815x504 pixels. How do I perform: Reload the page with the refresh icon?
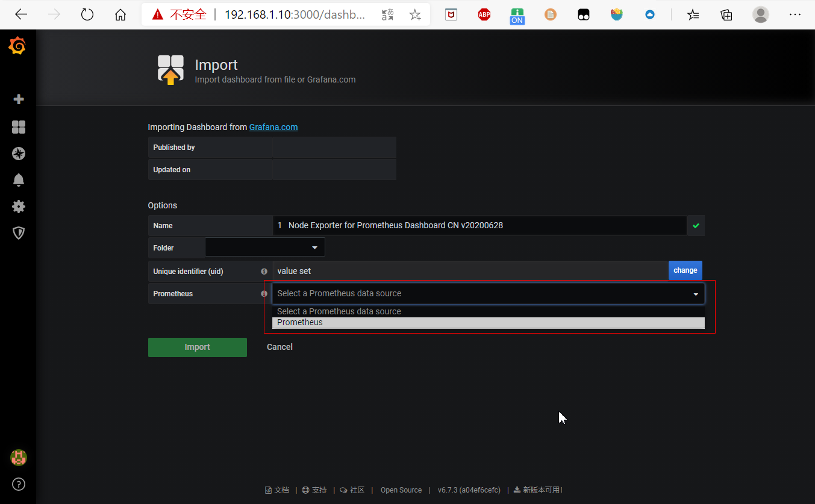87,14
